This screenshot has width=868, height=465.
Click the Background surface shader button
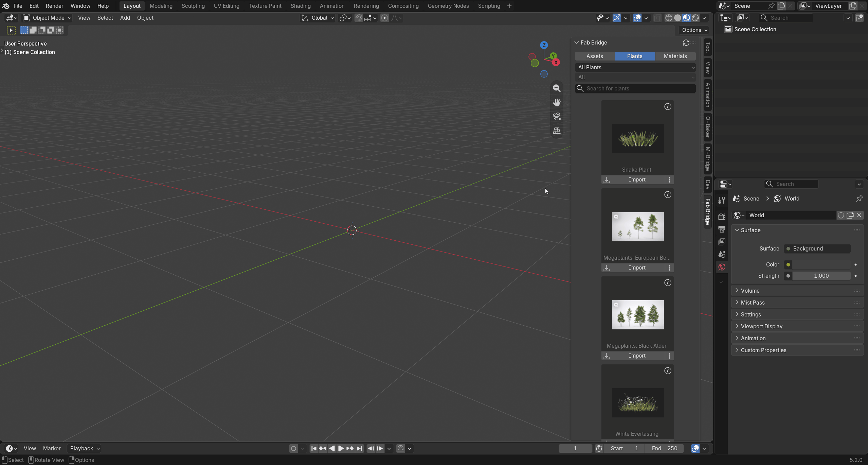tap(817, 249)
